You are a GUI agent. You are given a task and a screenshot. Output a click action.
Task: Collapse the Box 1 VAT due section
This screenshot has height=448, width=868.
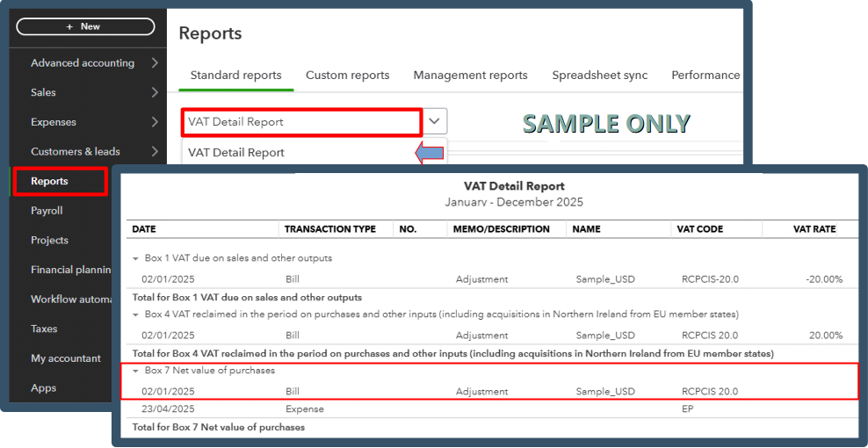(x=136, y=259)
